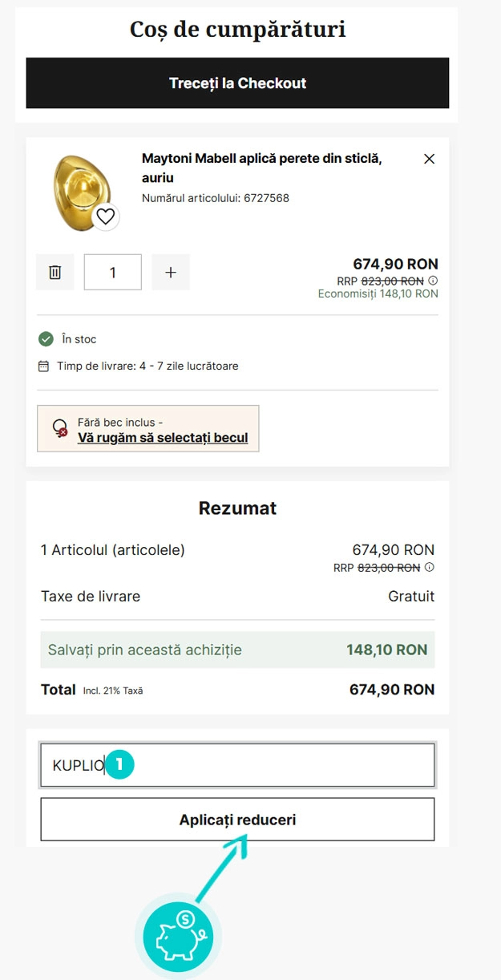The width and height of the screenshot is (501, 980).
Task: Click RRP info icon beside product price
Action: 433,281
